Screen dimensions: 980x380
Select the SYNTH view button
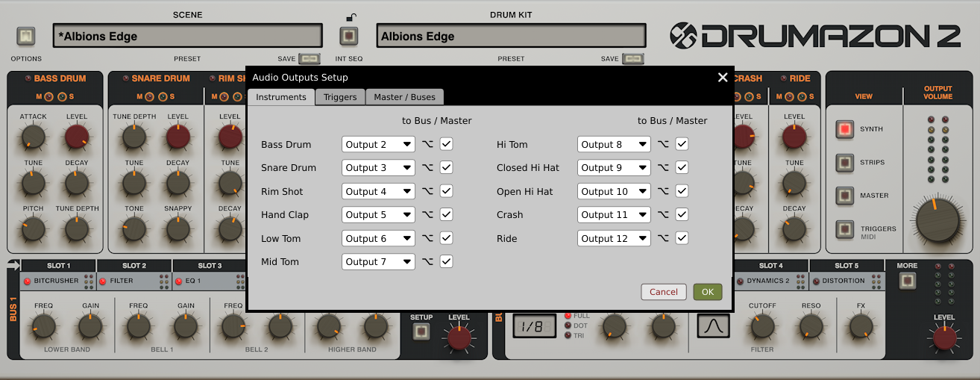tap(845, 129)
